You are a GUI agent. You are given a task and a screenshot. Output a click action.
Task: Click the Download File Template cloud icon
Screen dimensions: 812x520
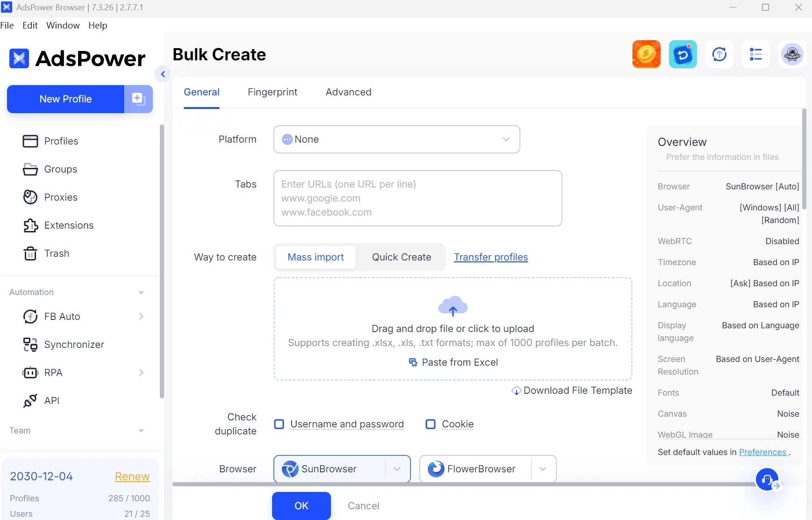[516, 391]
